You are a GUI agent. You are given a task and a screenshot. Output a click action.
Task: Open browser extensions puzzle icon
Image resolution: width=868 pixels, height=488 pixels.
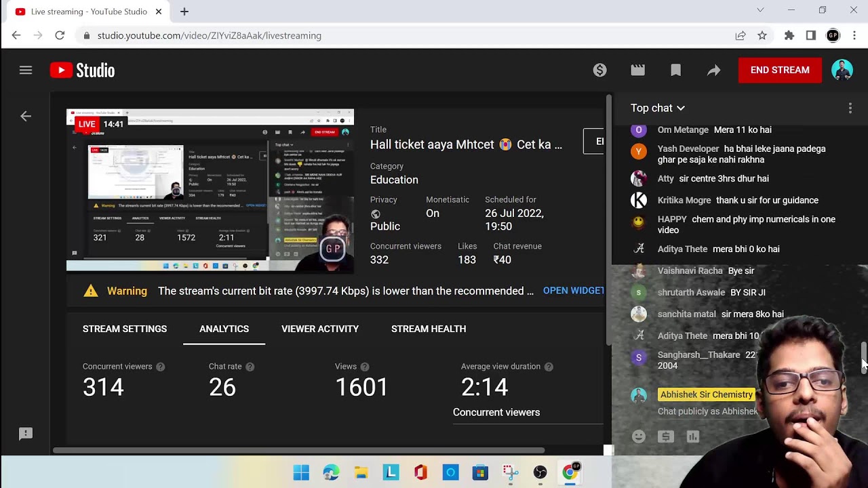tap(789, 35)
